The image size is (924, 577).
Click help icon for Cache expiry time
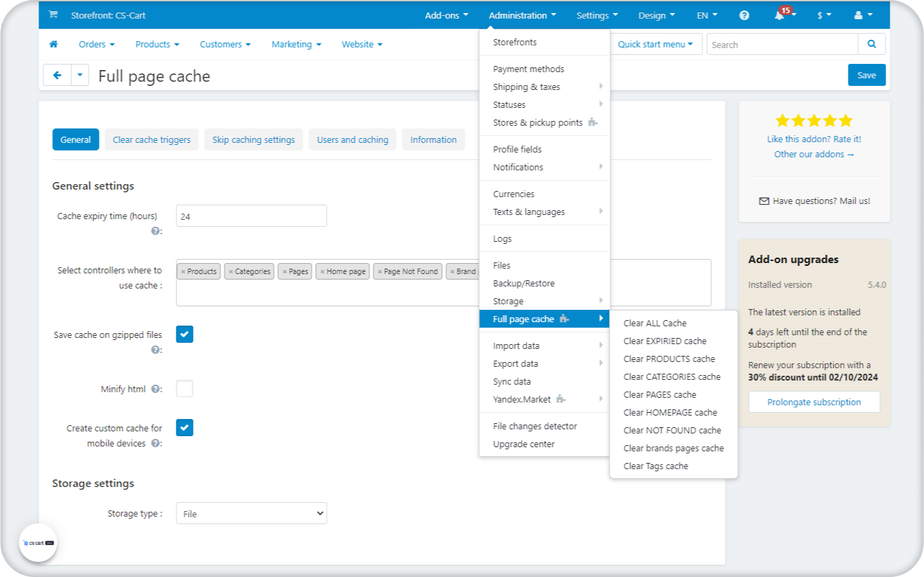coord(156,231)
